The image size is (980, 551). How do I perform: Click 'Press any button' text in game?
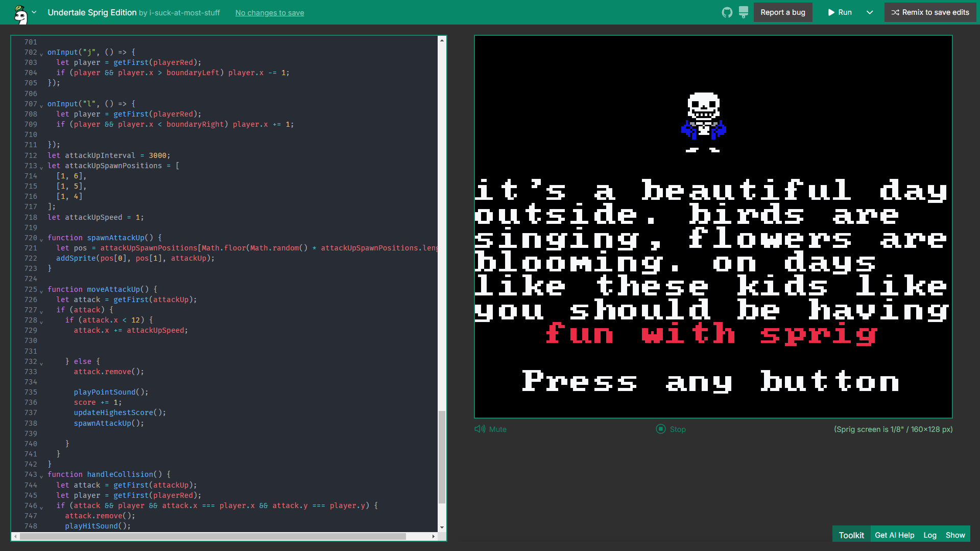click(x=711, y=381)
